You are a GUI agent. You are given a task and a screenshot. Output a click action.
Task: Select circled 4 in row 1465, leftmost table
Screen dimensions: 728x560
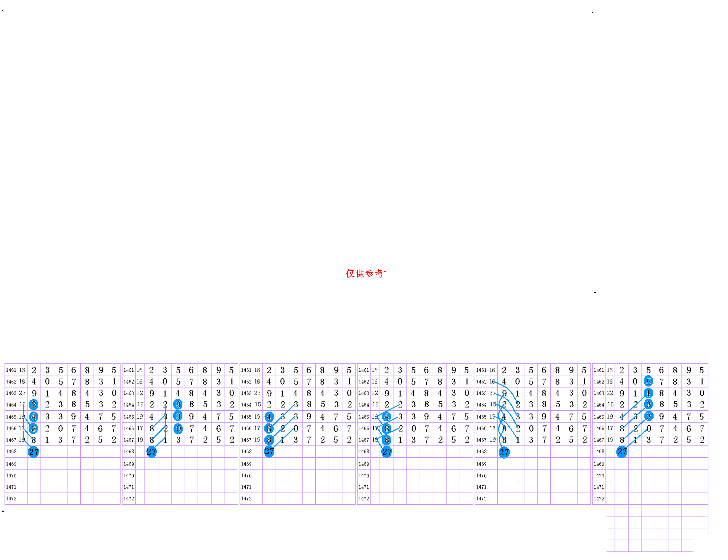(34, 417)
